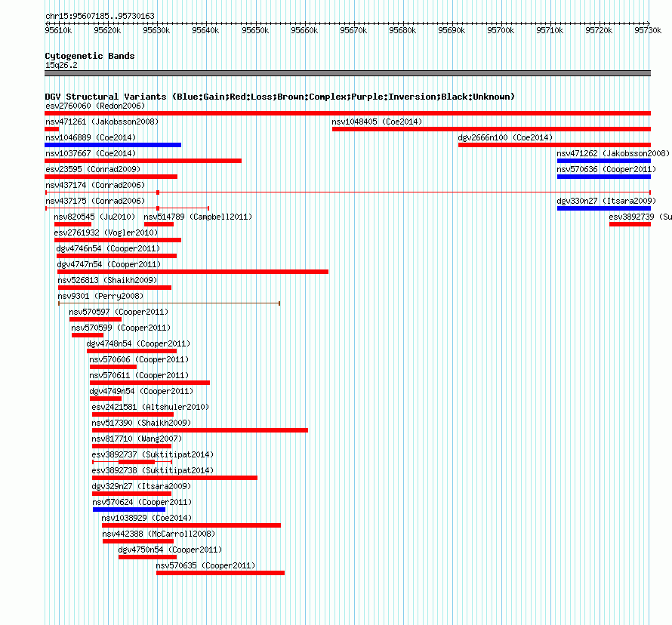This screenshot has height=625, width=672.
Task: Select nsv1038929 (Coe2014) label
Action: coord(146,518)
